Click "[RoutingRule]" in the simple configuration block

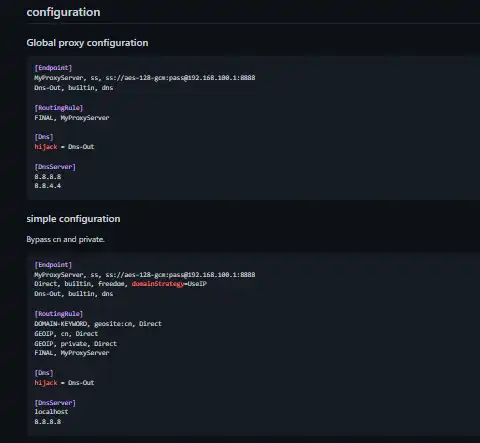tap(59, 314)
